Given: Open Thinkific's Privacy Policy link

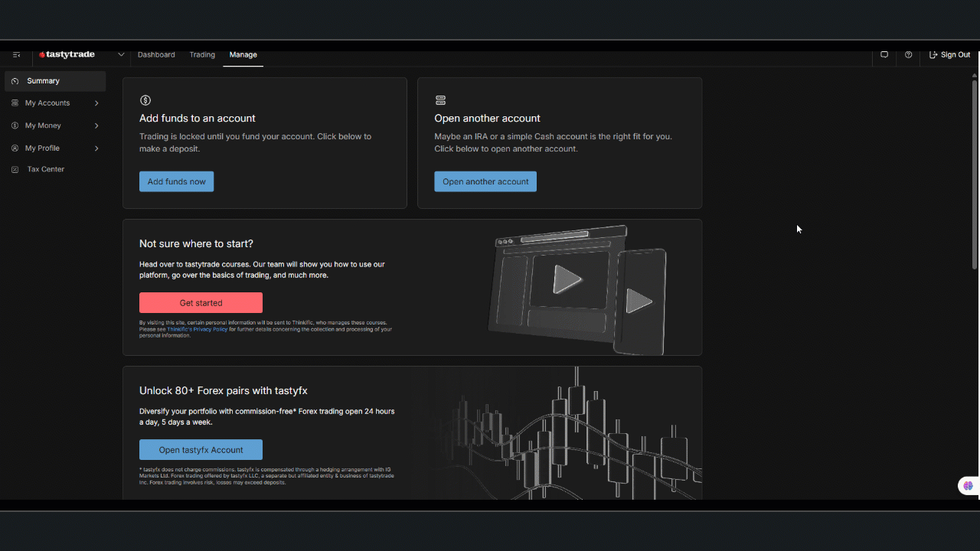Looking at the screenshot, I should [x=197, y=329].
